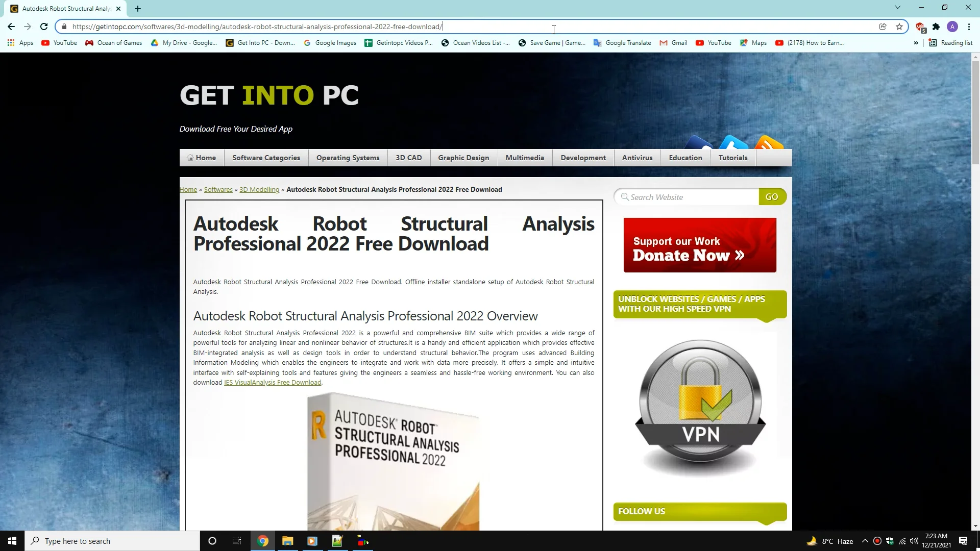980x551 pixels.
Task: Click the browser reload page icon
Action: coord(44,27)
